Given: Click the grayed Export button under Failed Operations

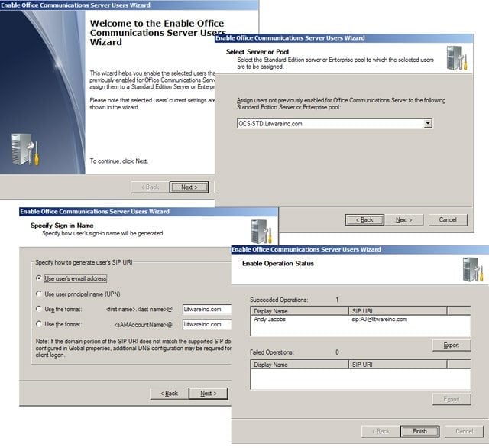Looking at the screenshot, I should tap(452, 399).
